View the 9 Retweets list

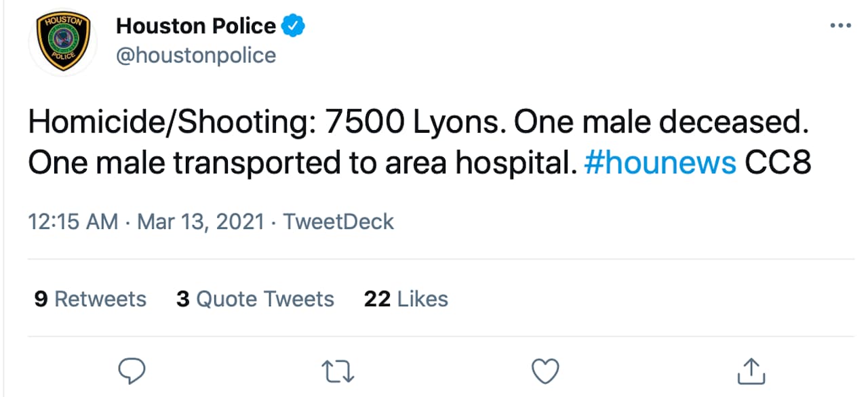[x=90, y=299]
